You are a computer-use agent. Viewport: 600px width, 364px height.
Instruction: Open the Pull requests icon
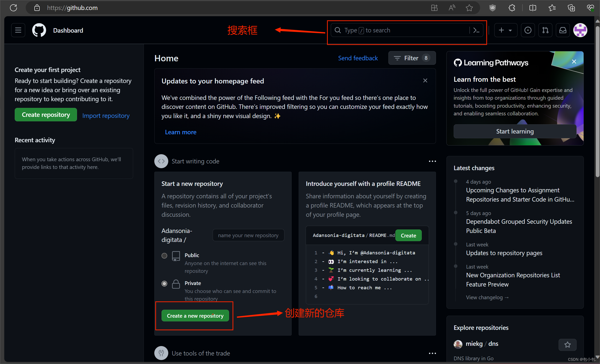tap(545, 30)
